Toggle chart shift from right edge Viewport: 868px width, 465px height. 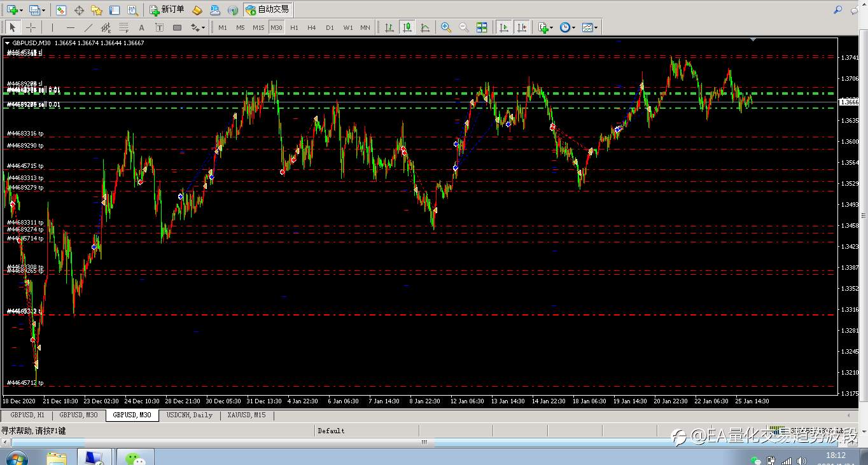coord(522,27)
